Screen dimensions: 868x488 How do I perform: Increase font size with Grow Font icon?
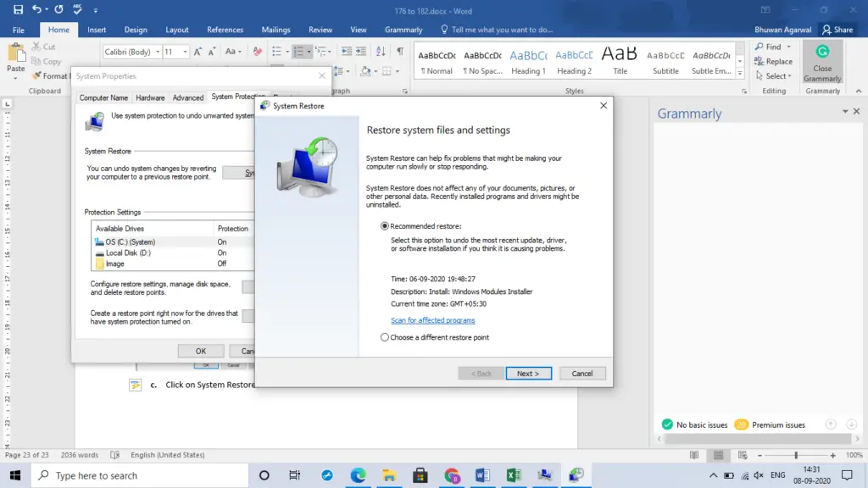pos(198,52)
